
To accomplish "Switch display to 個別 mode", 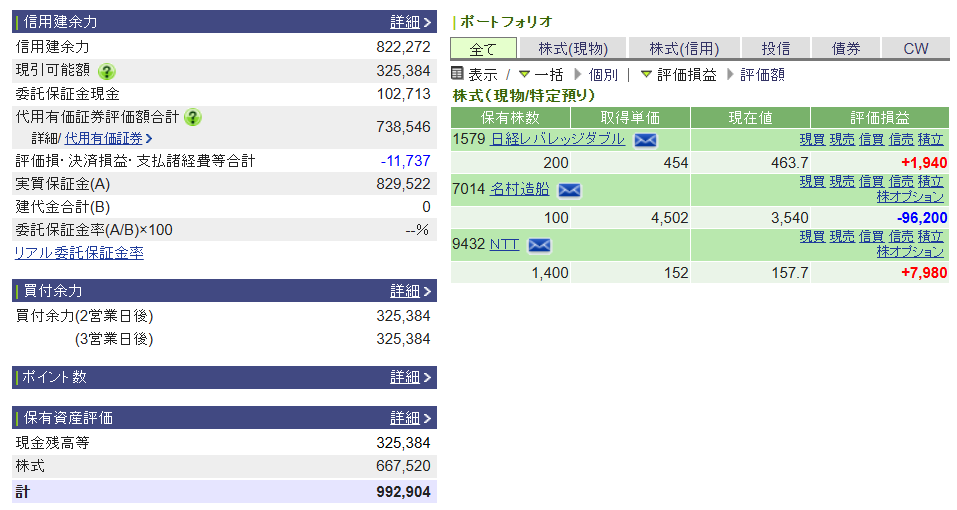I will click(x=603, y=74).
